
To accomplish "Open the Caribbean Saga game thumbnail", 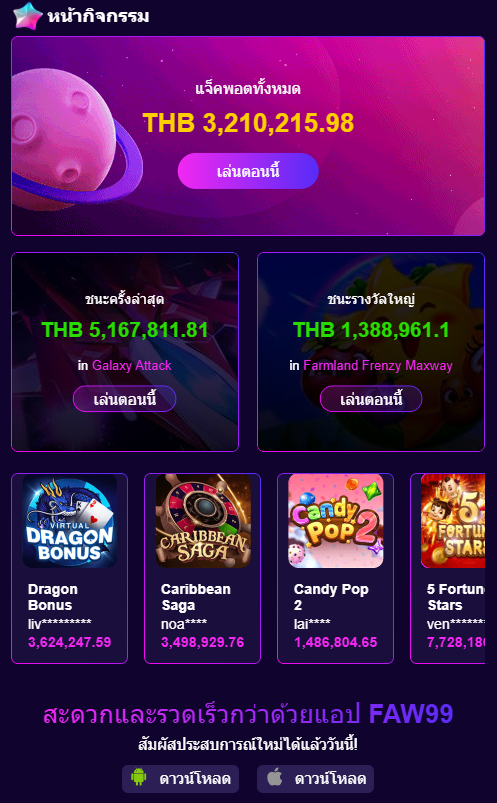I will (x=203, y=520).
